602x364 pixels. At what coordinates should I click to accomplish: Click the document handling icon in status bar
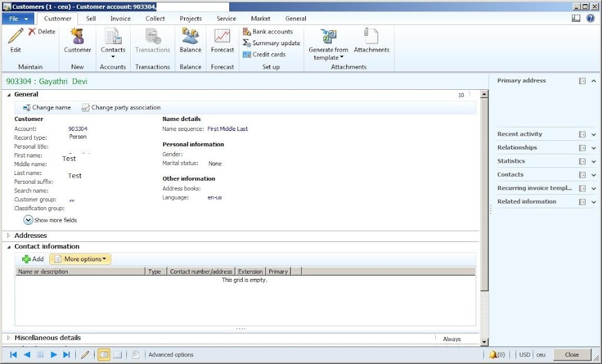pyautogui.click(x=136, y=355)
